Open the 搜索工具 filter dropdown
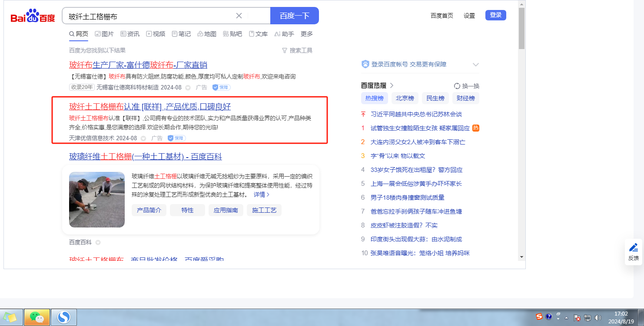The image size is (644, 326). pyautogui.click(x=297, y=50)
